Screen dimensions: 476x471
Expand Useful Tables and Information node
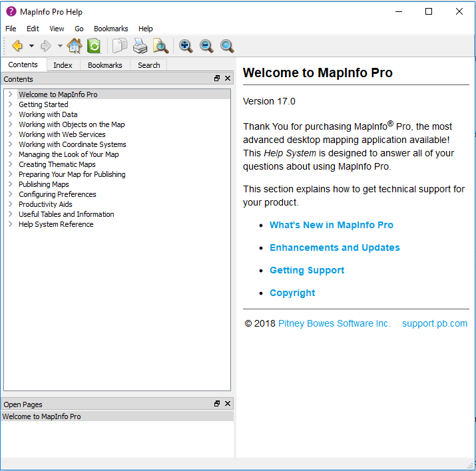(x=11, y=214)
